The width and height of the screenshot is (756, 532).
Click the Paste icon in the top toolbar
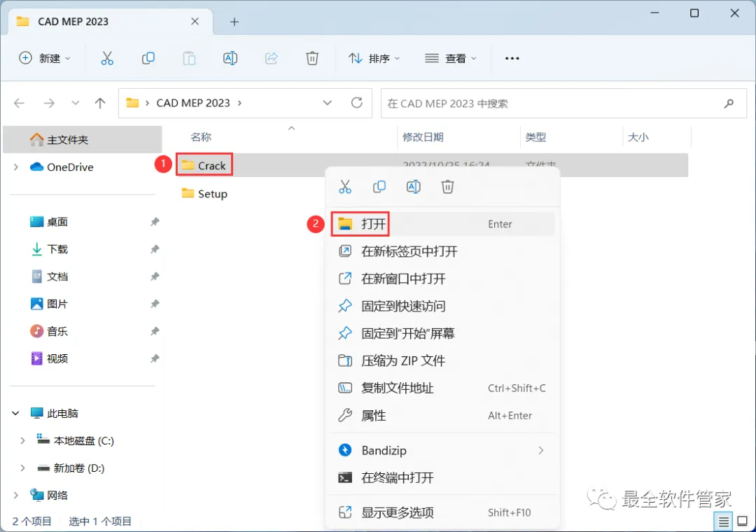(x=189, y=58)
